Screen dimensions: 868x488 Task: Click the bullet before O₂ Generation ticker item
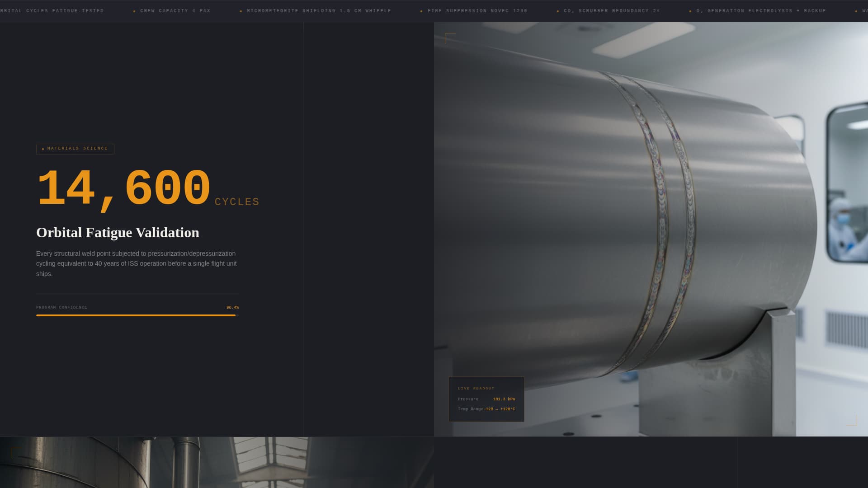click(x=690, y=11)
